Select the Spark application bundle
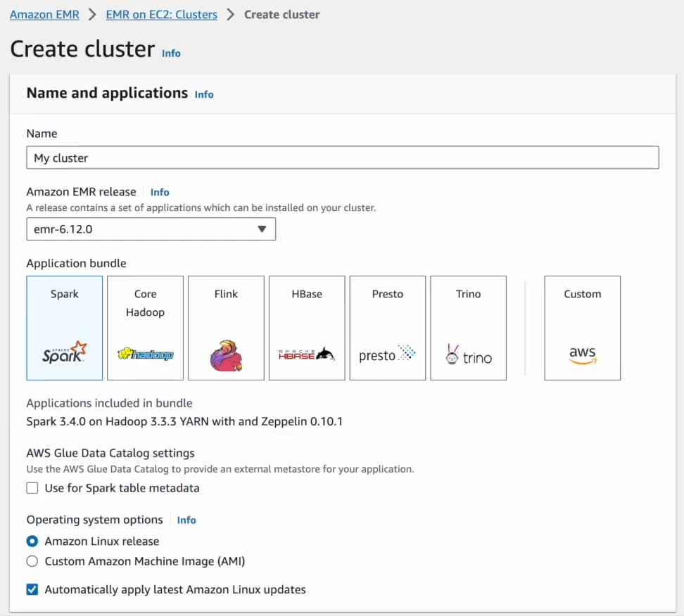Image resolution: width=684 pixels, height=616 pixels. 64,327
